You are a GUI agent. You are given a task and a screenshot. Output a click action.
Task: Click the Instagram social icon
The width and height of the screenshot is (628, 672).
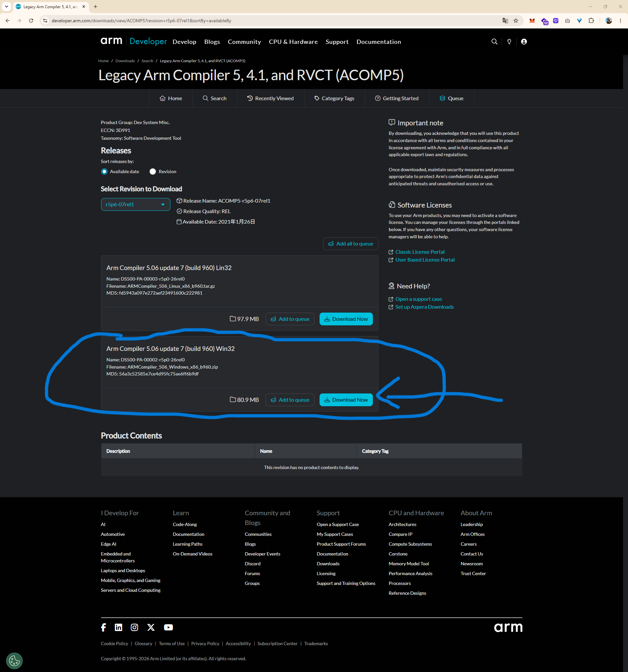[x=134, y=627]
